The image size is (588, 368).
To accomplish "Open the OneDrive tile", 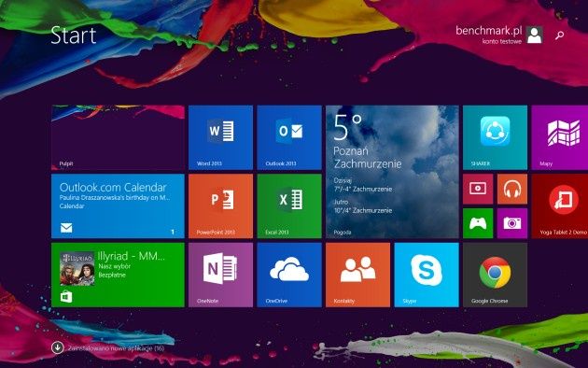I will click(x=289, y=275).
